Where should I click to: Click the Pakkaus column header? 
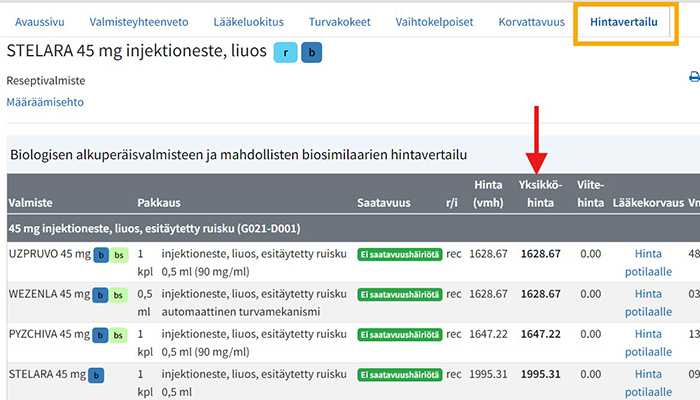tap(159, 203)
